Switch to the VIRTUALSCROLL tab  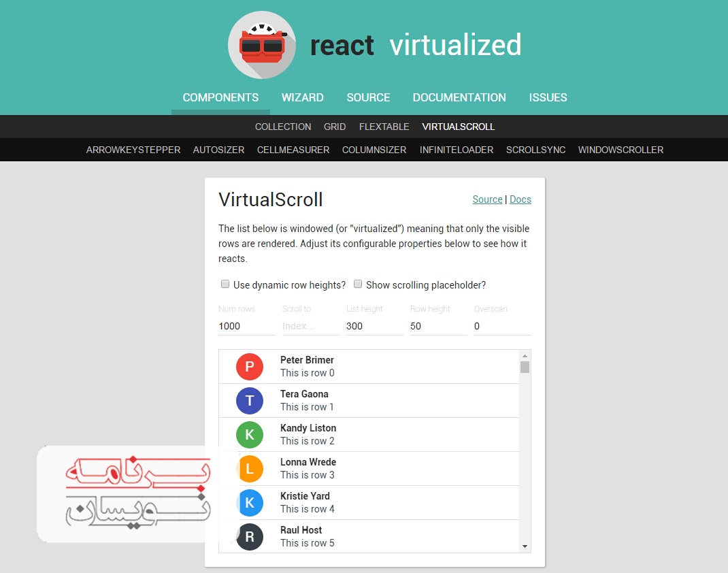click(x=458, y=127)
